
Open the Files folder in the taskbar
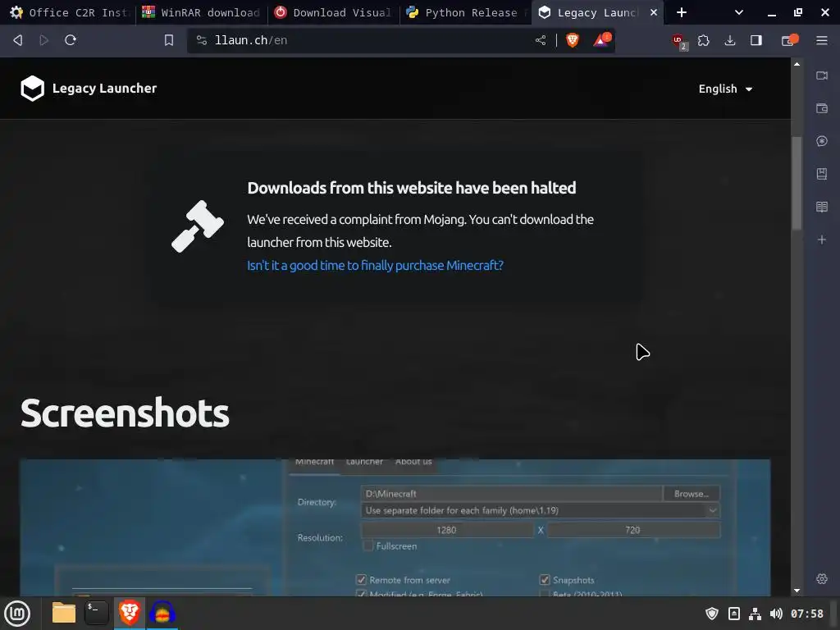coord(64,612)
